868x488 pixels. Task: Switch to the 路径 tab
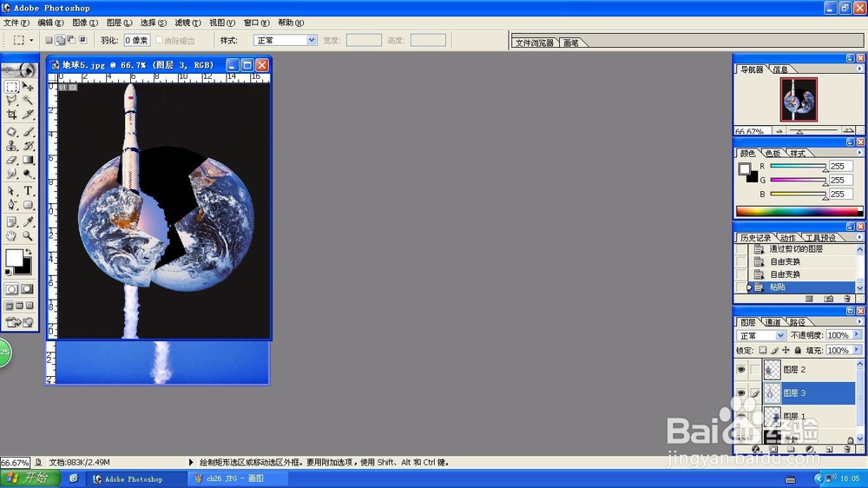click(x=797, y=322)
